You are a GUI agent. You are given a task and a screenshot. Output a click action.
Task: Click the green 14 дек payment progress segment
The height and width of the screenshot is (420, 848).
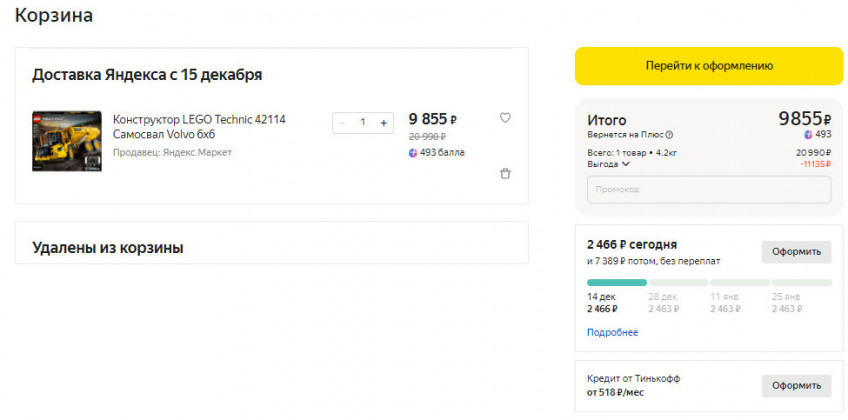point(616,283)
